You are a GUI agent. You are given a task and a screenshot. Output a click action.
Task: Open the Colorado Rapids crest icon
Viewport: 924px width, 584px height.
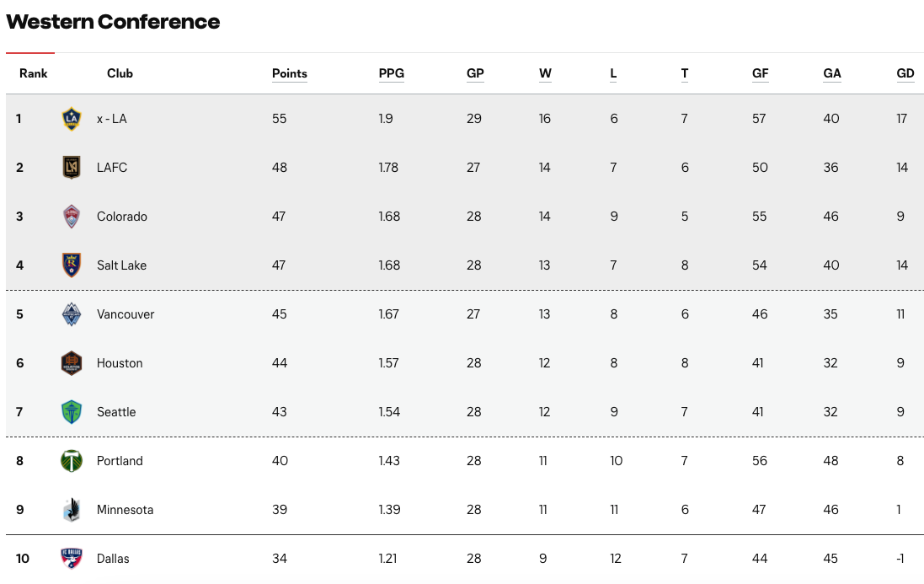[72, 217]
